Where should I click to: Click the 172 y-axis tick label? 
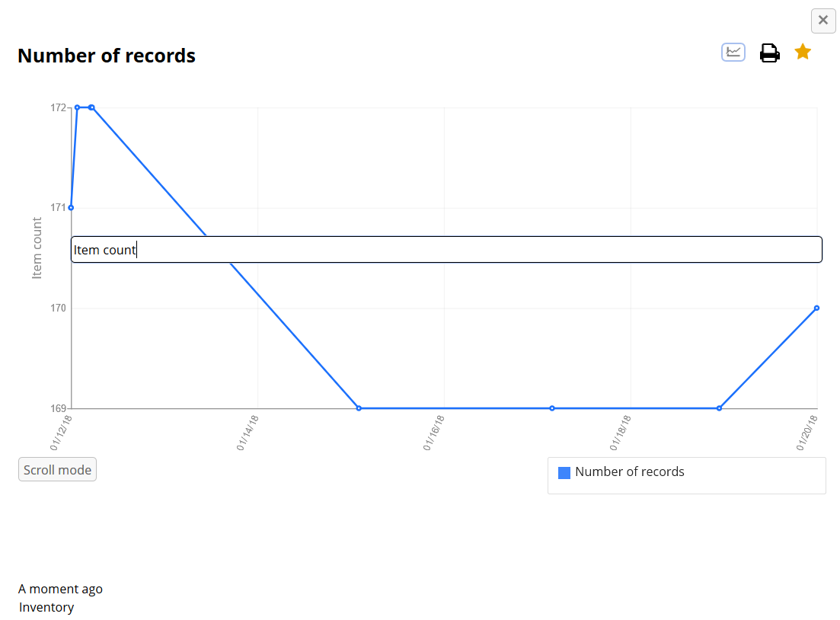(x=59, y=107)
